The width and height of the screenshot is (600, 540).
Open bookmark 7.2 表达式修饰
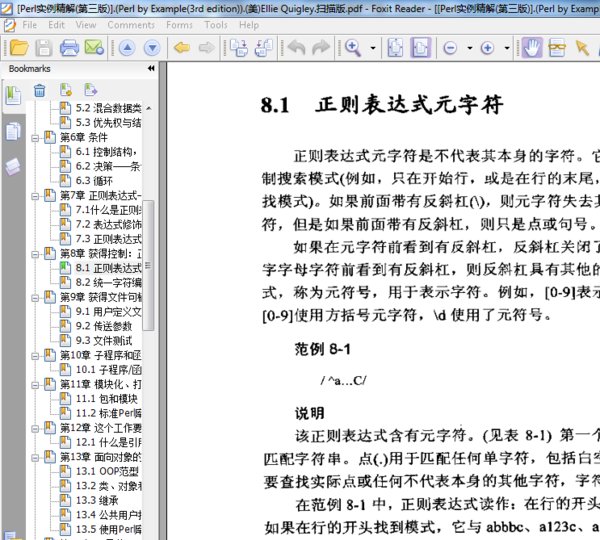tap(108, 225)
